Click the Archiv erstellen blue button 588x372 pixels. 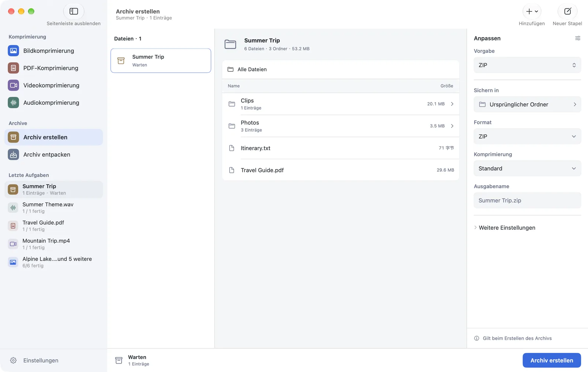point(552,360)
